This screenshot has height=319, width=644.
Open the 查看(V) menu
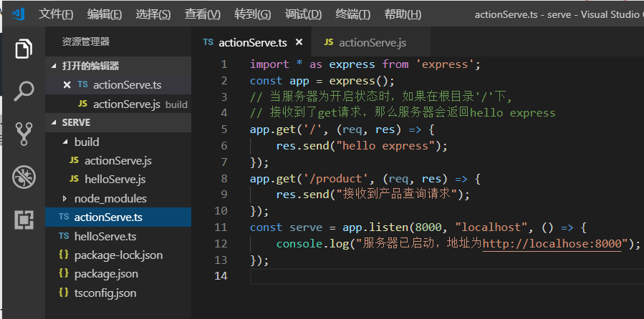(x=203, y=14)
